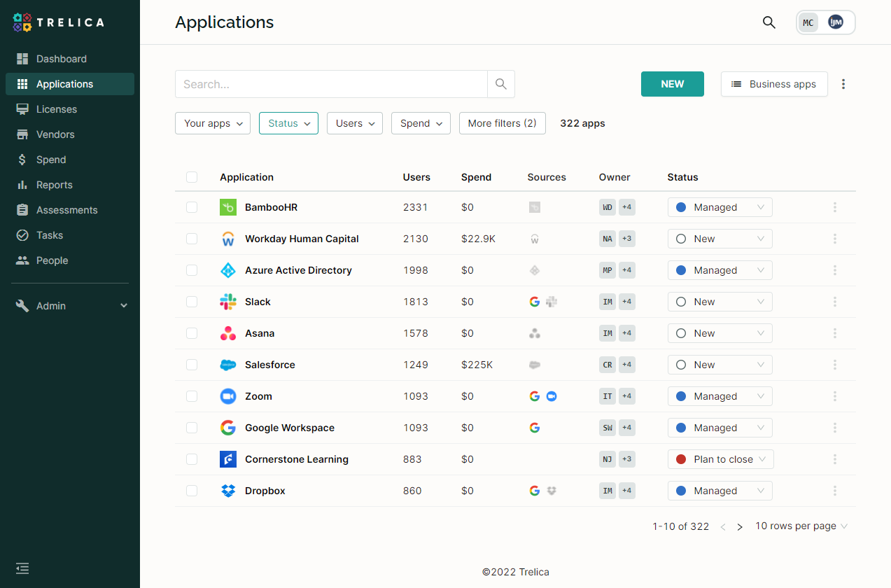Click the Trelica logo

point(58,22)
